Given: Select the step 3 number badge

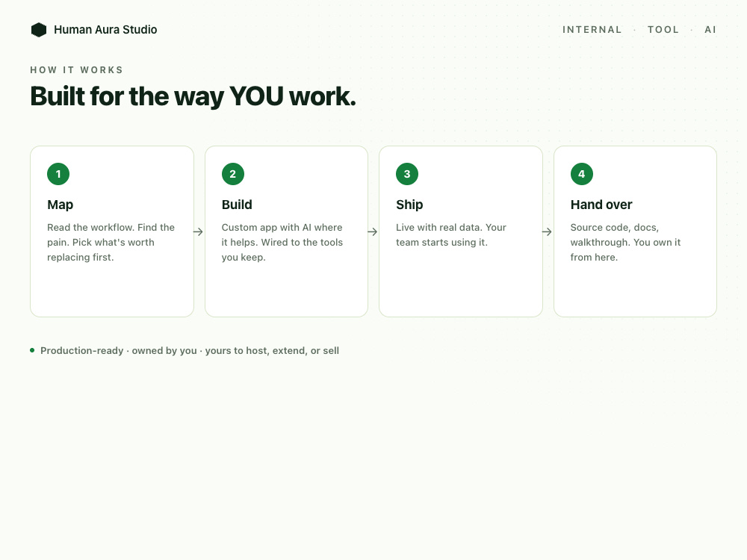Looking at the screenshot, I should click(407, 174).
